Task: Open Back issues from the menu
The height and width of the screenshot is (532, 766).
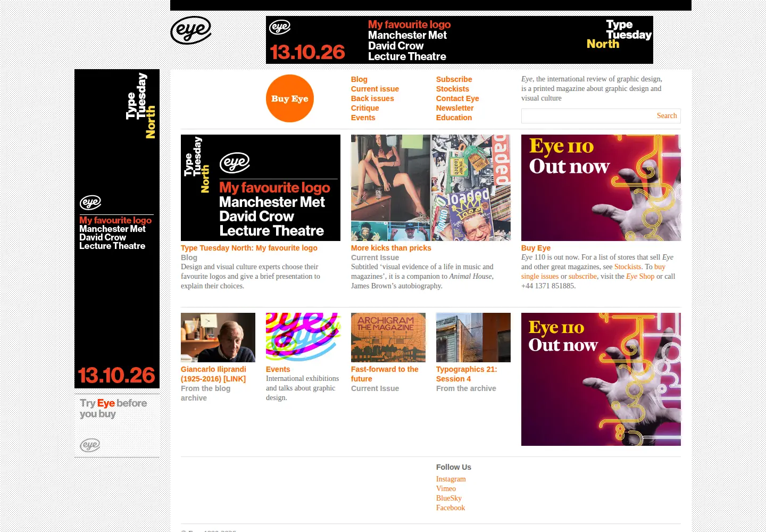Action: 372,98
